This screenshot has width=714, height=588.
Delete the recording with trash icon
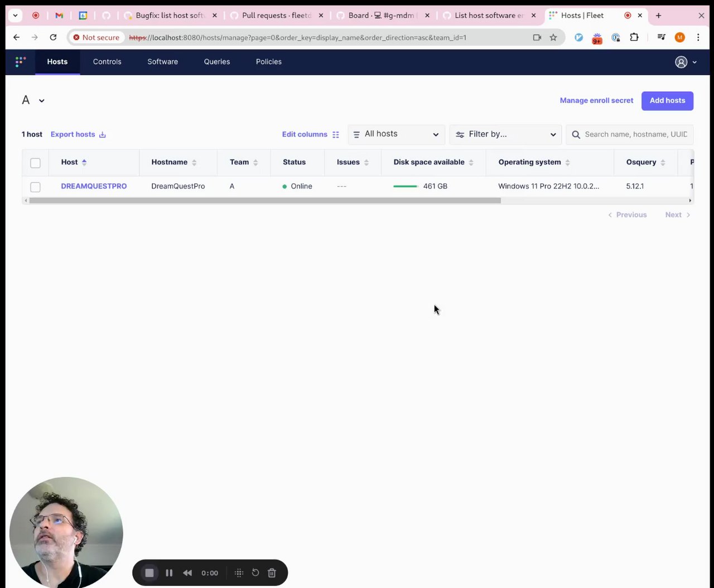coord(272,572)
